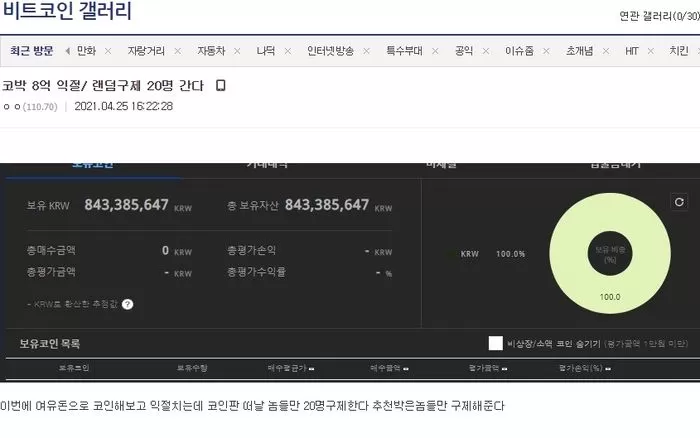Open the 비트코인 갤러리 title link

point(67,11)
